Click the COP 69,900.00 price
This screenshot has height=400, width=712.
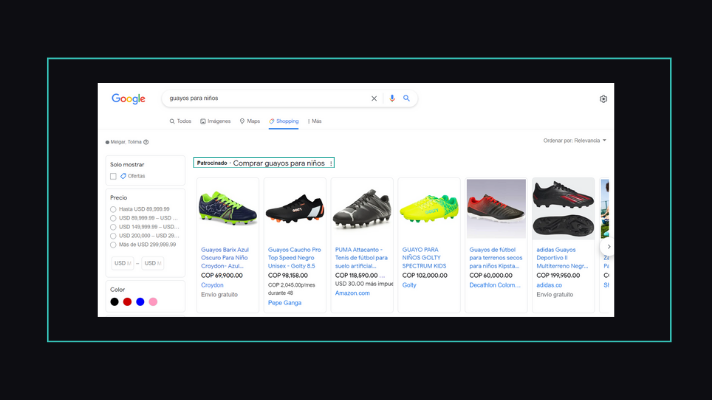tap(222, 276)
